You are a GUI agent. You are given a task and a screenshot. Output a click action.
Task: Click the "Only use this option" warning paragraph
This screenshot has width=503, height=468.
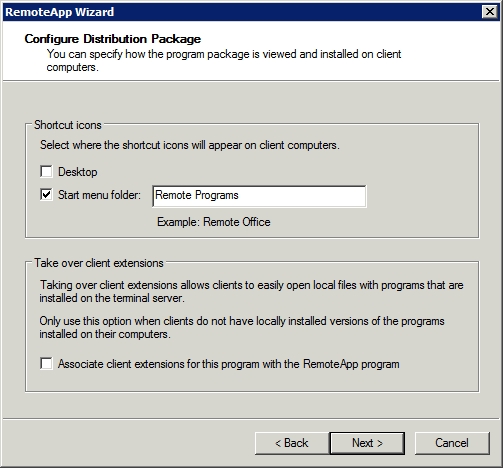242,327
